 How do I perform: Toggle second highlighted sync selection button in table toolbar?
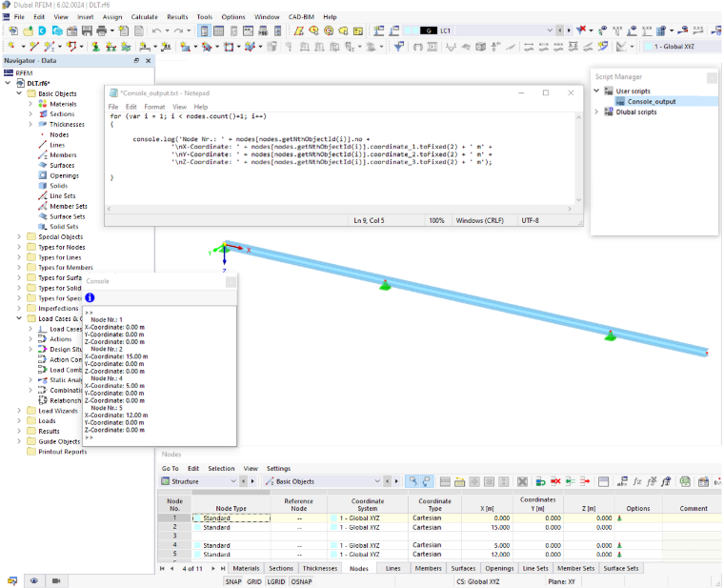click(426, 481)
